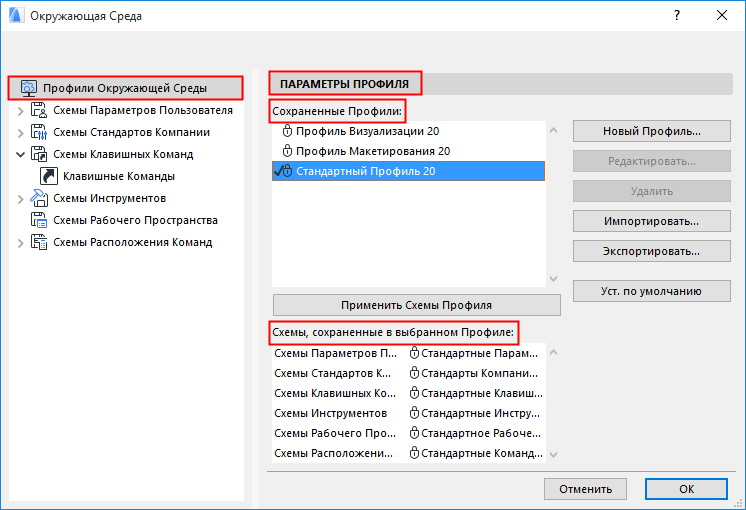Click the Схемы Клавишных Команд icon
Viewport: 746px width, 510px height.
(39, 154)
